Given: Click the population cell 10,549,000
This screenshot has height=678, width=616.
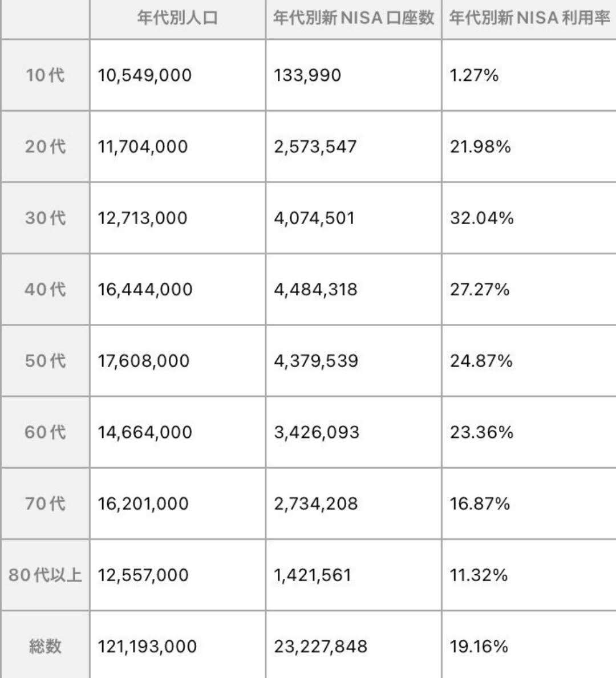Looking at the screenshot, I should pyautogui.click(x=144, y=76).
